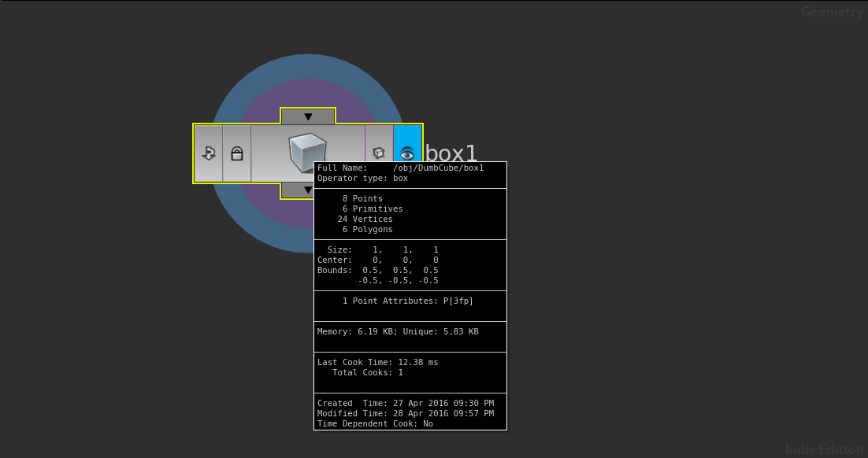Viewport: 868px width, 458px height.
Task: Click the Last Cook Time 12.38 ms line
Action: pos(377,362)
